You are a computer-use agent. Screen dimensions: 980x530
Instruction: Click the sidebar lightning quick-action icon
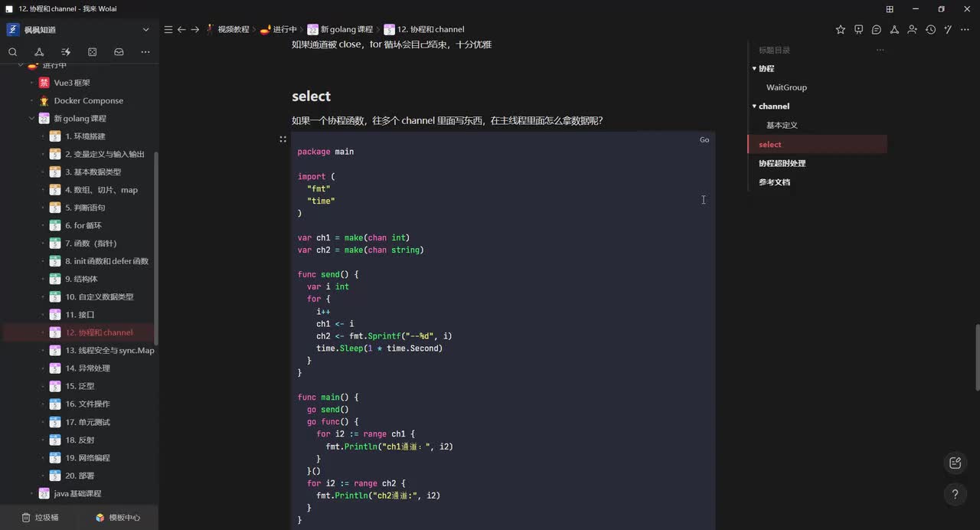pyautogui.click(x=66, y=52)
